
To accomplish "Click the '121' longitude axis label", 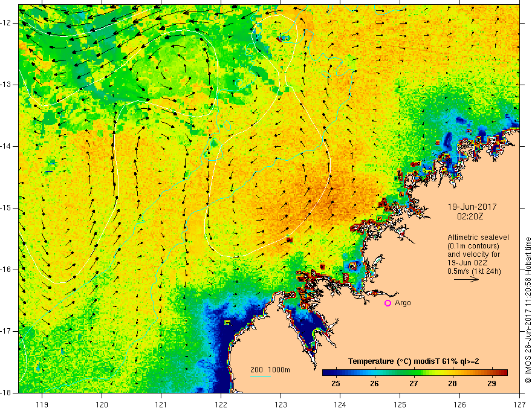I will [161, 405].
